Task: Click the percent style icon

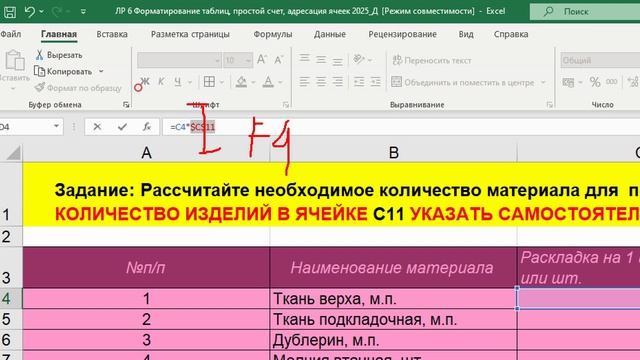Action: (x=595, y=82)
